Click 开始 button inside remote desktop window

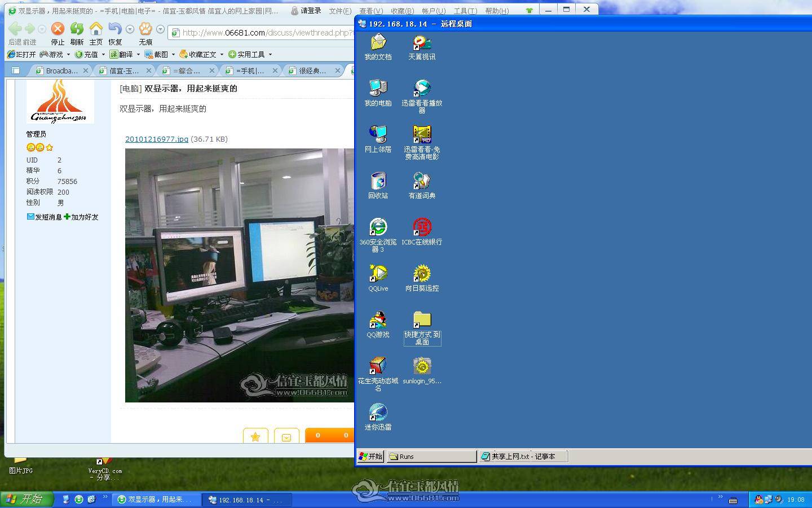371,457
